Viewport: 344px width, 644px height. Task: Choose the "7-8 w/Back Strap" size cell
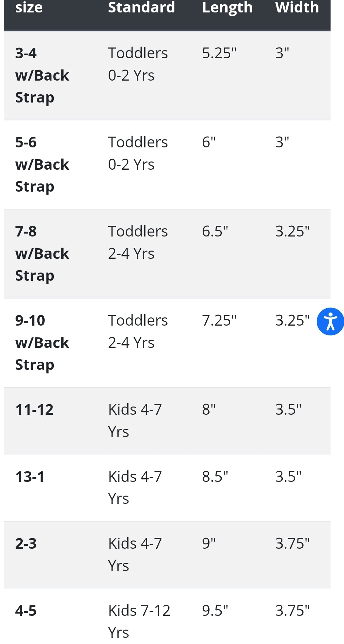(x=42, y=254)
